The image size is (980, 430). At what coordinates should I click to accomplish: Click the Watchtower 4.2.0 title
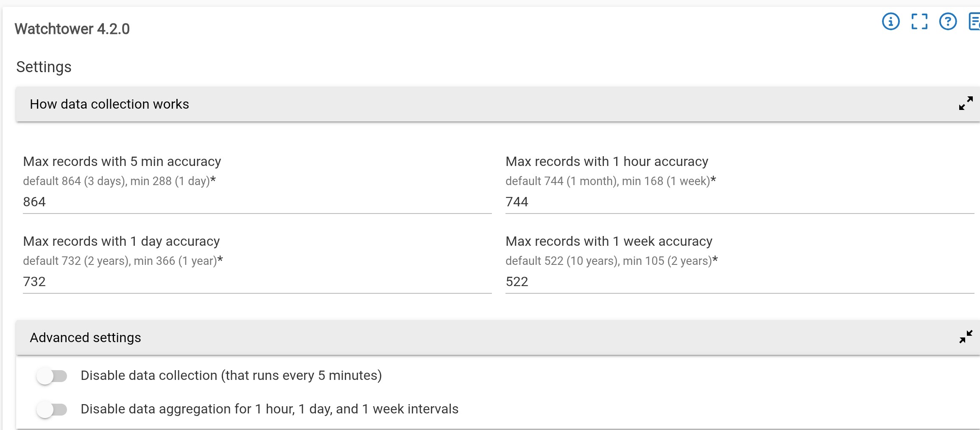point(72,29)
